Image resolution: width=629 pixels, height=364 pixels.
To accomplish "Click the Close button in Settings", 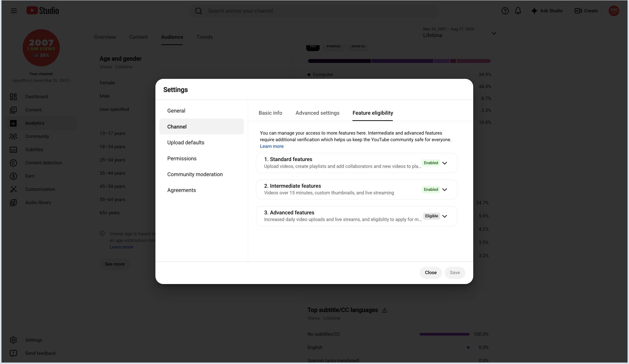I will click(431, 272).
